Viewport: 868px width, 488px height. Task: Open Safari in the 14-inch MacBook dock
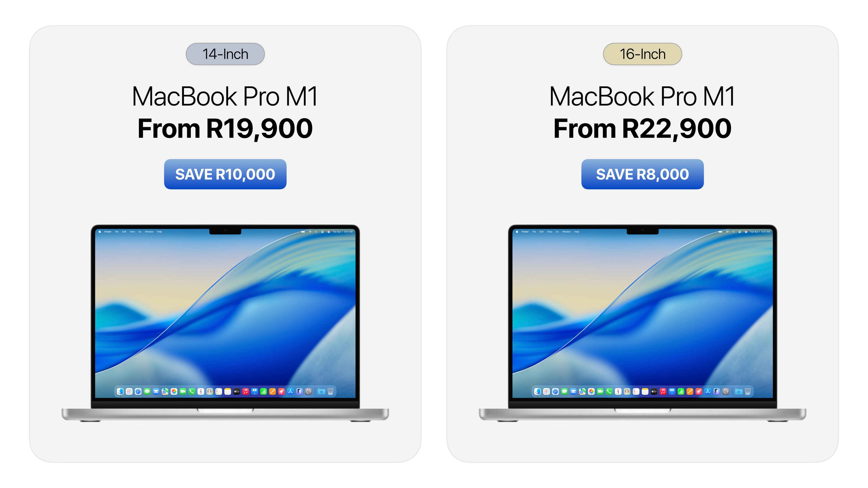point(138,391)
